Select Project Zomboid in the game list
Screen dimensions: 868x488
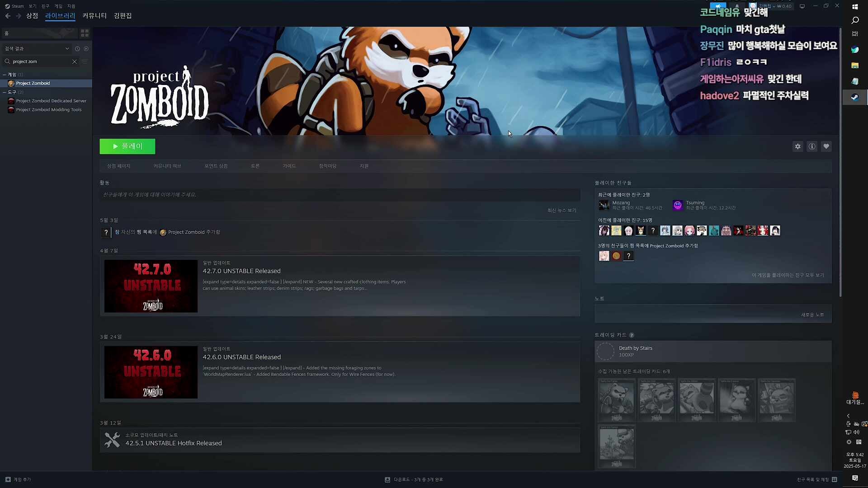(x=46, y=83)
